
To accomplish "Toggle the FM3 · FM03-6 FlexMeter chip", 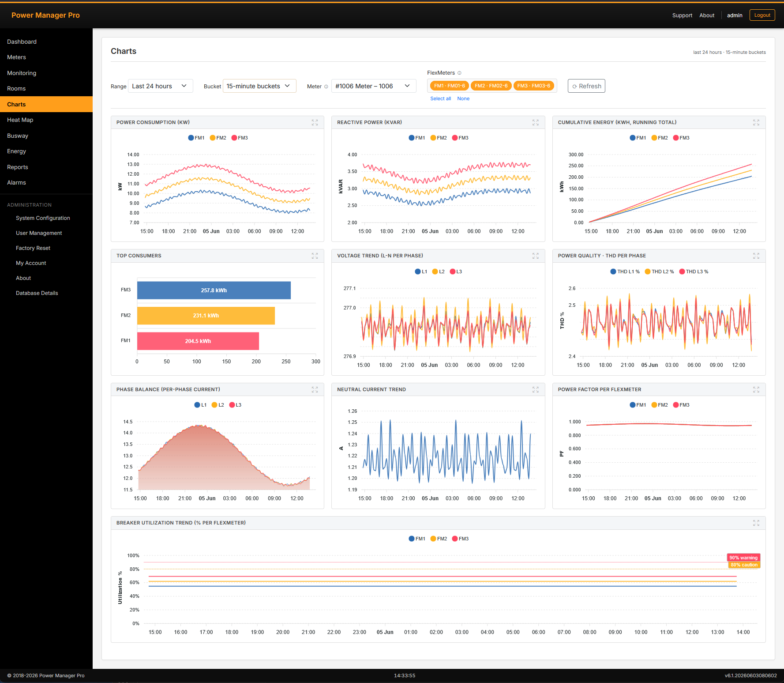I will pos(534,86).
